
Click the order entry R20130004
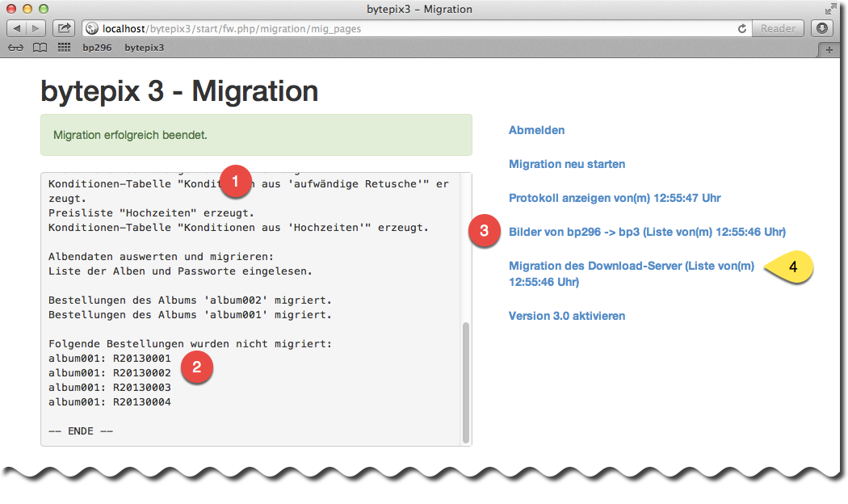click(x=141, y=402)
